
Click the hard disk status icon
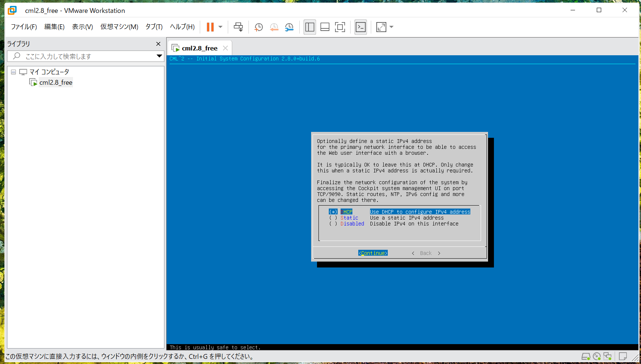pos(586,356)
